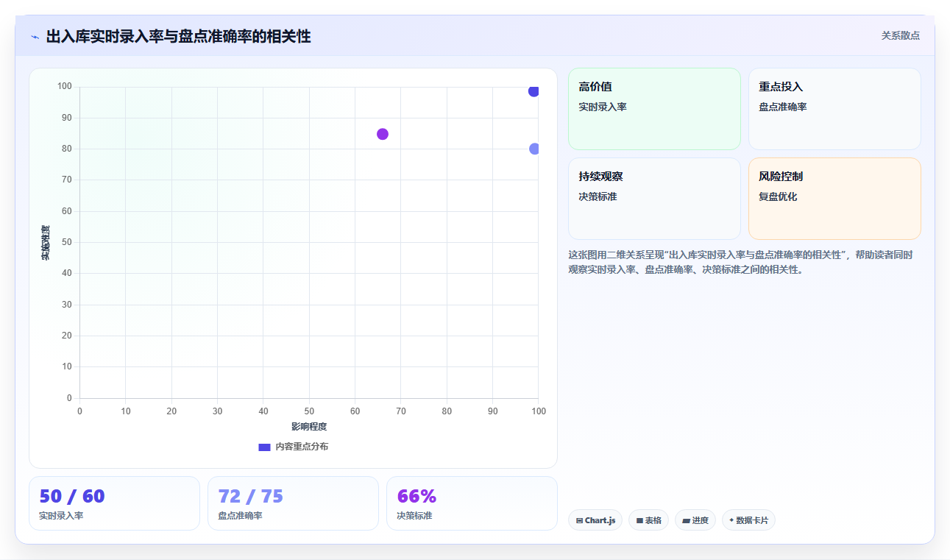
Task: Click 盘点准确率 text in the 重点投入 card
Action: click(x=783, y=107)
